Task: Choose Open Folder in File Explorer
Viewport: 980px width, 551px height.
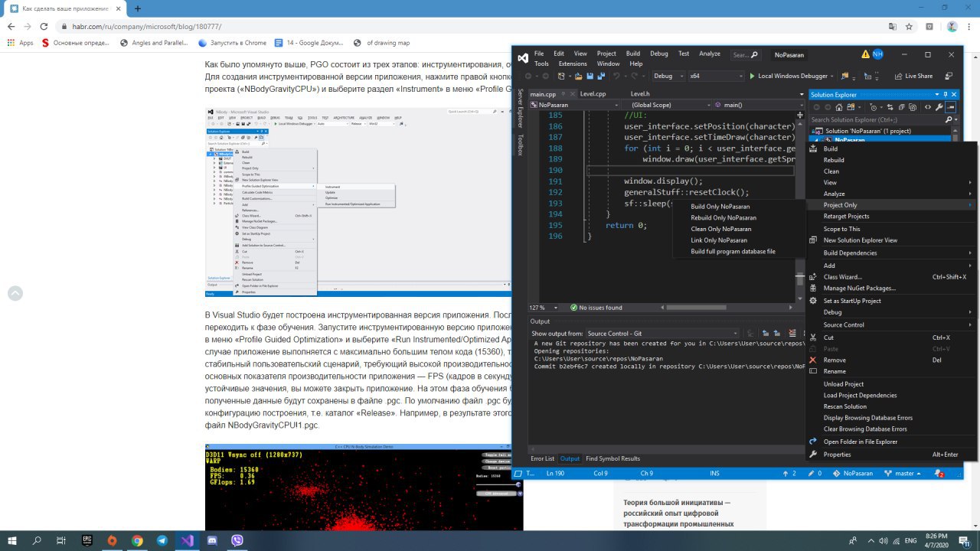Action: pos(861,442)
